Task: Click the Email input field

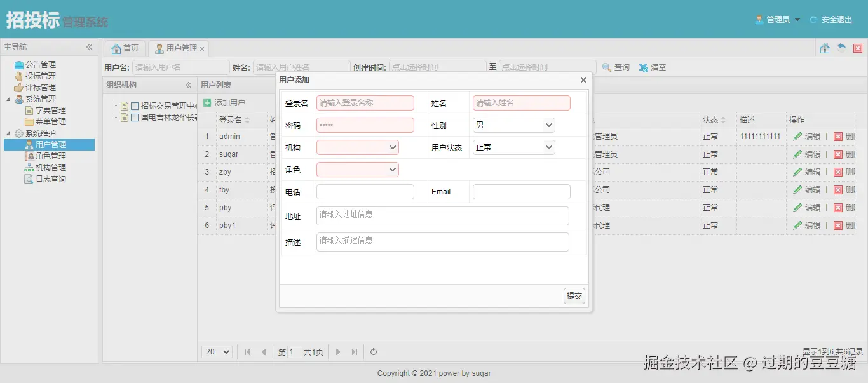Action: (x=522, y=192)
